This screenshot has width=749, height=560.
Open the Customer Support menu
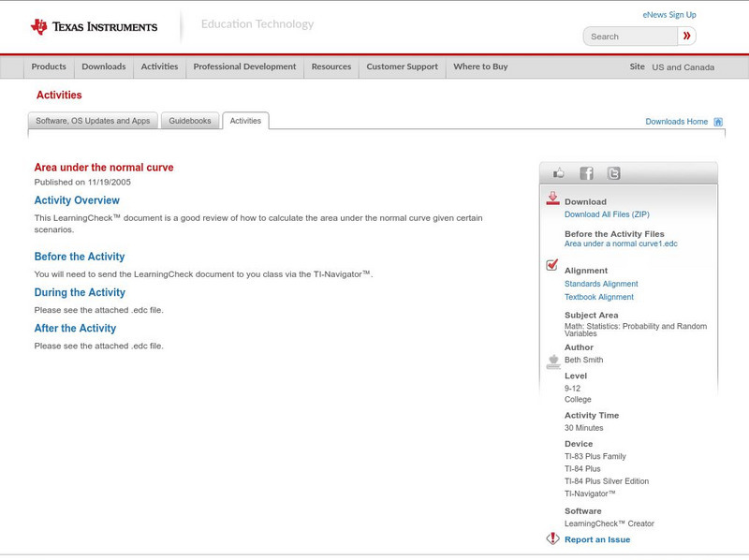point(402,66)
